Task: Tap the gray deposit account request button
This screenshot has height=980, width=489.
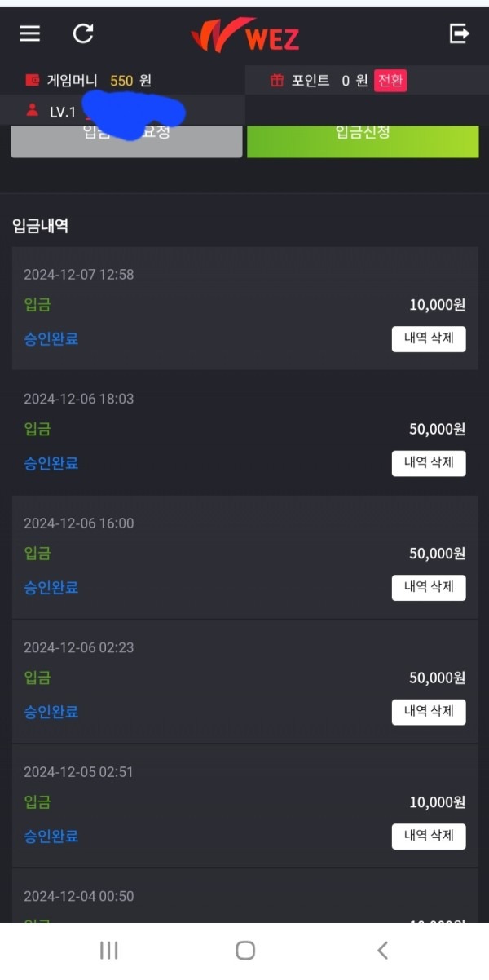Action: click(126, 140)
